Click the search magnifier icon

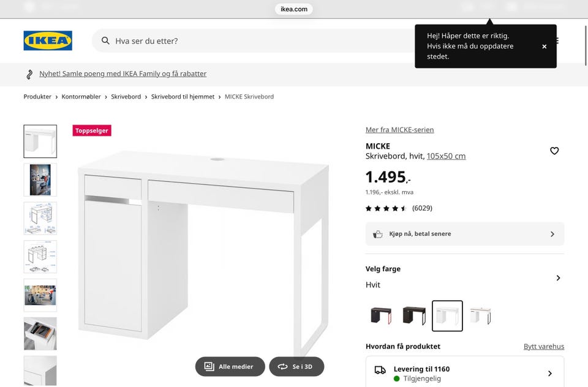click(105, 41)
